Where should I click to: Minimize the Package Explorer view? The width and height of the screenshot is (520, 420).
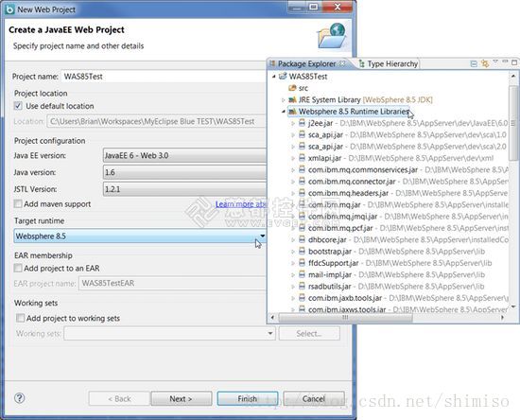505,61
